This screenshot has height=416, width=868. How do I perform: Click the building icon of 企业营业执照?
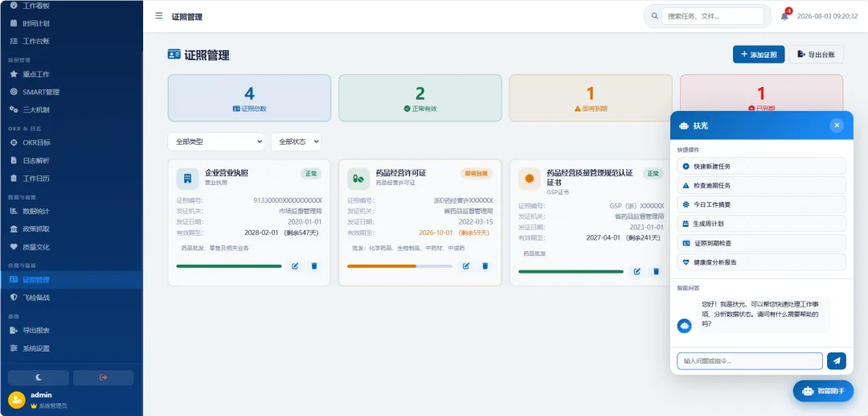point(187,179)
